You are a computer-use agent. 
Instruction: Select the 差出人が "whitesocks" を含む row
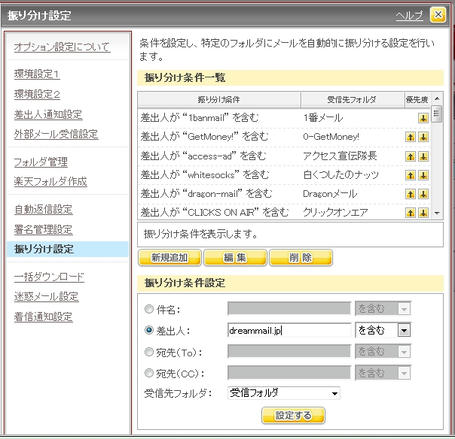[284, 175]
